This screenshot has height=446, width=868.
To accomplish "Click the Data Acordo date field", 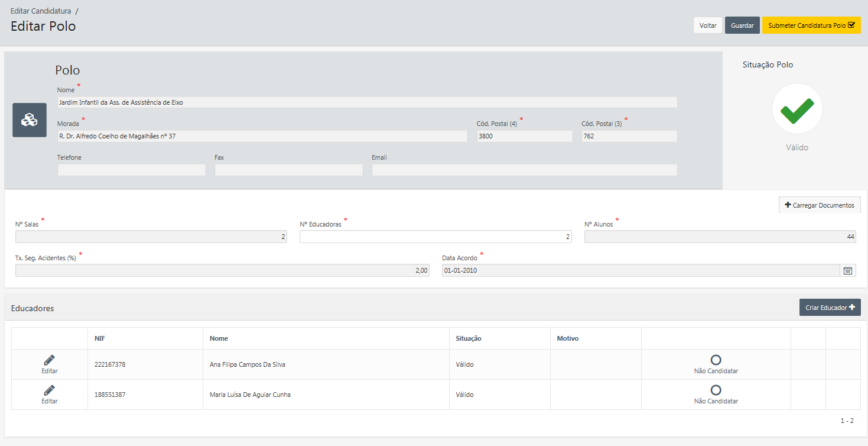I will [x=641, y=270].
